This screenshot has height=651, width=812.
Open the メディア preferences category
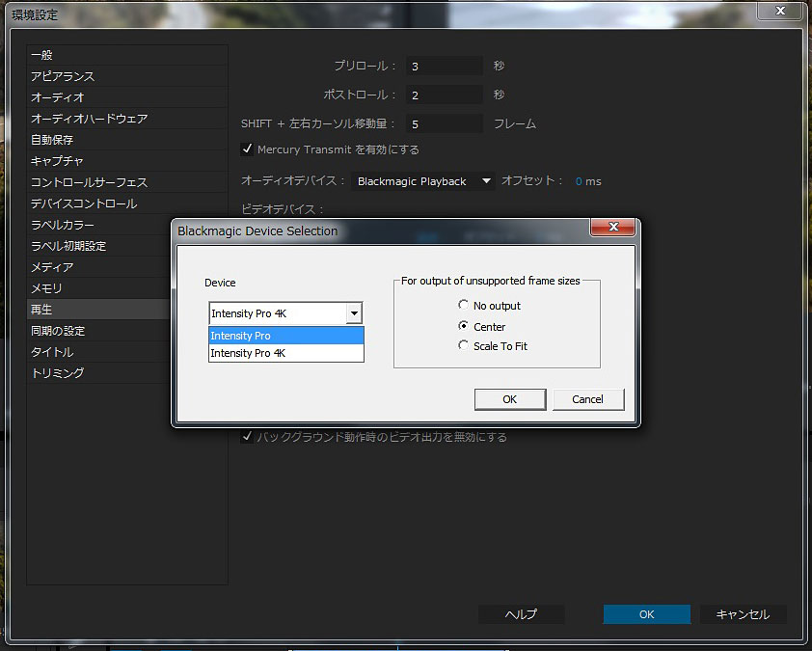(99, 267)
